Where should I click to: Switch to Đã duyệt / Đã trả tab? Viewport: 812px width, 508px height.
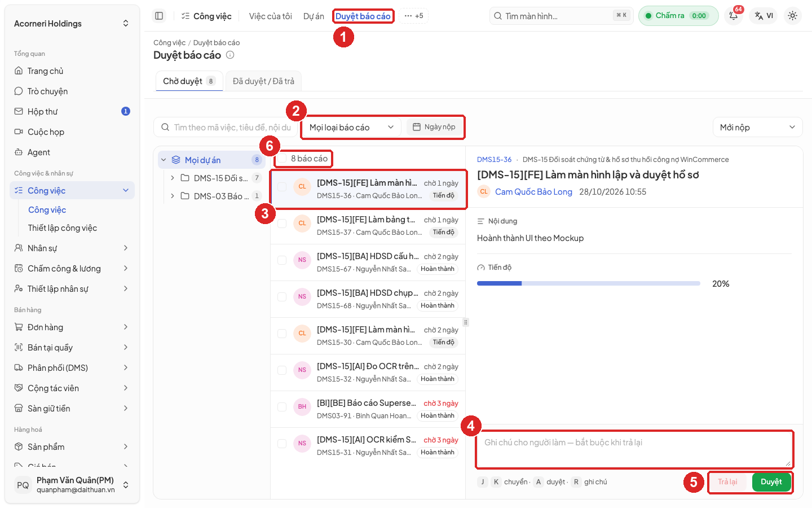click(x=263, y=81)
